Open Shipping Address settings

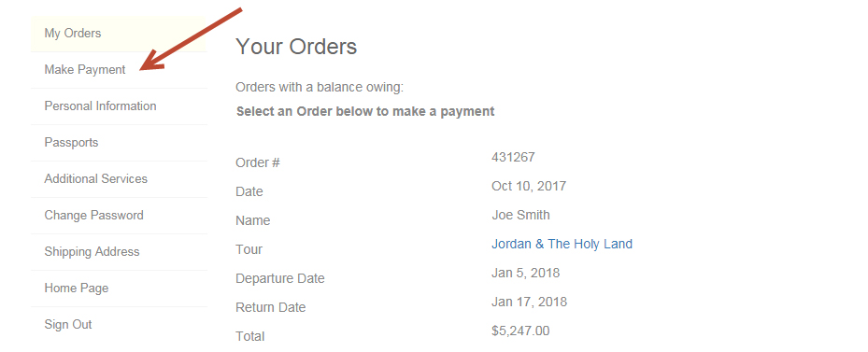(x=119, y=252)
